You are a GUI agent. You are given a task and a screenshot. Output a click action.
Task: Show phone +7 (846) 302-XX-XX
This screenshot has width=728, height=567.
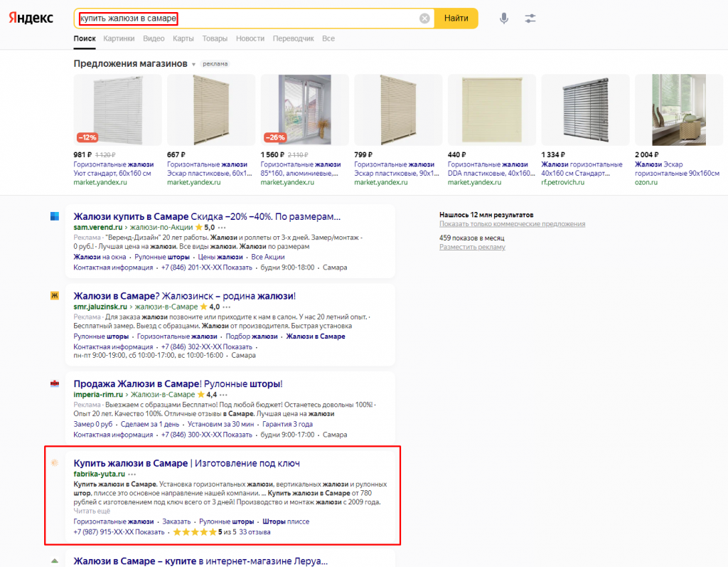coord(207,347)
